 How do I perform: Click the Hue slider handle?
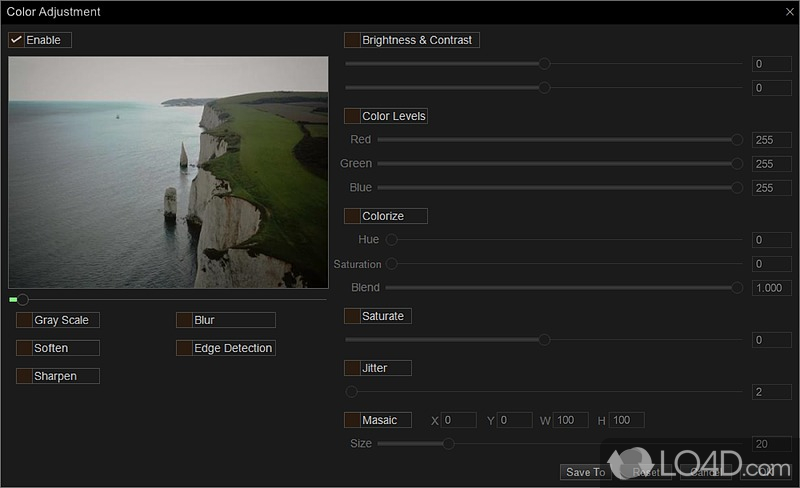(392, 240)
